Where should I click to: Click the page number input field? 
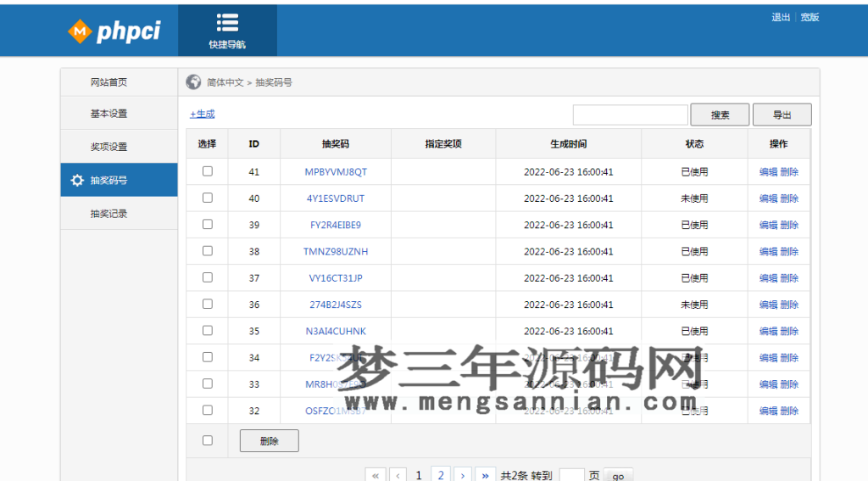(572, 475)
